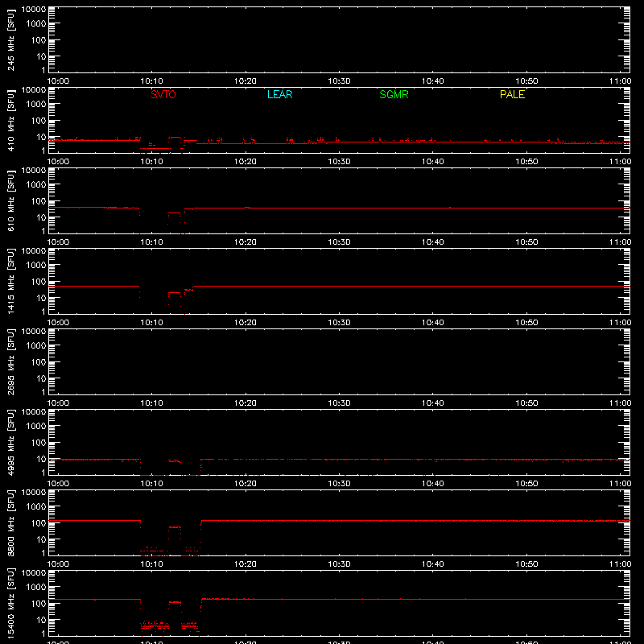Image resolution: width=644 pixels, height=644 pixels.
Task: Click the yellow PALE station label
Action: 512,94
